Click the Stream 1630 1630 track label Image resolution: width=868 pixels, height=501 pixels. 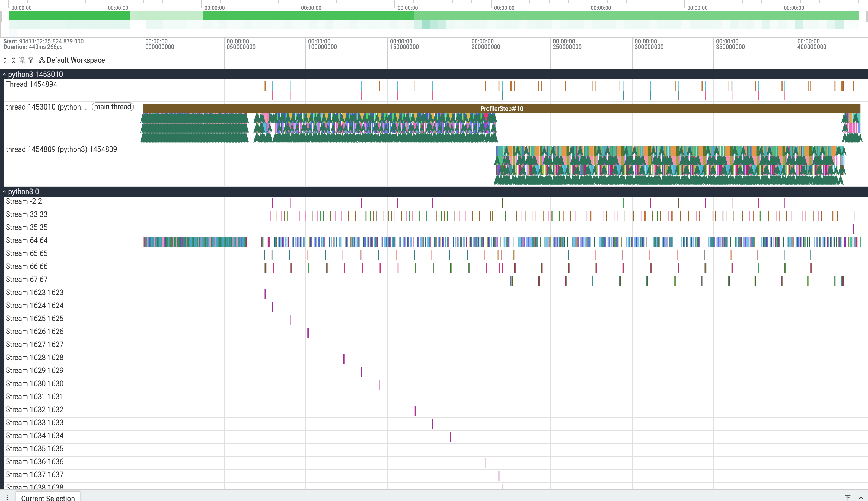[35, 384]
